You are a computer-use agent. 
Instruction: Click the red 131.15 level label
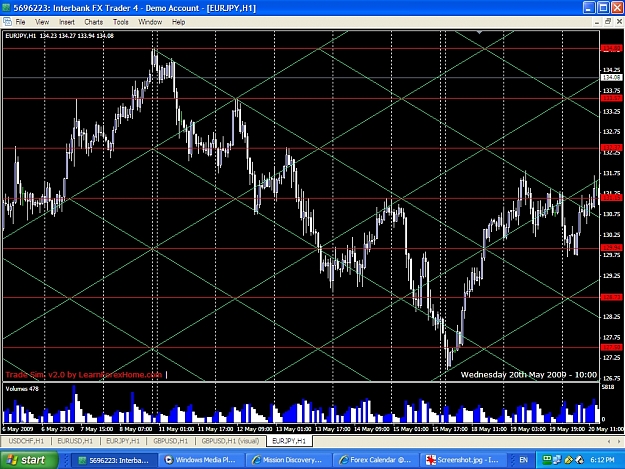tap(611, 198)
